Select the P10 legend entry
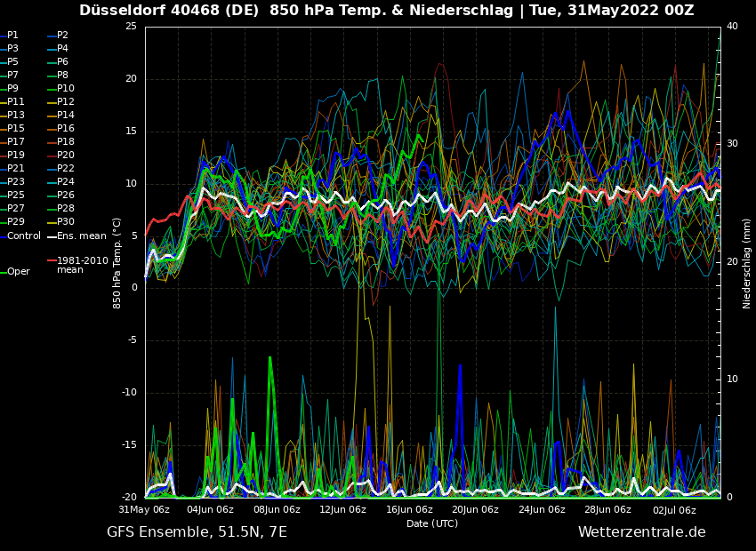The width and height of the screenshot is (756, 551). coord(66,89)
